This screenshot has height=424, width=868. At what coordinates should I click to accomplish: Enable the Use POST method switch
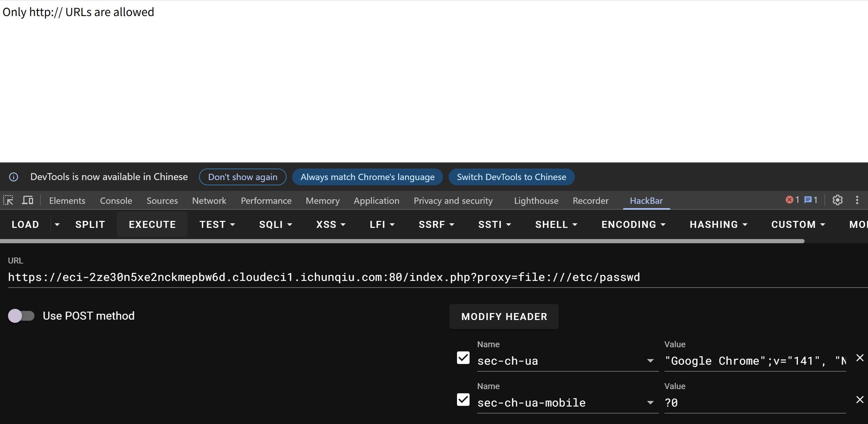(21, 316)
